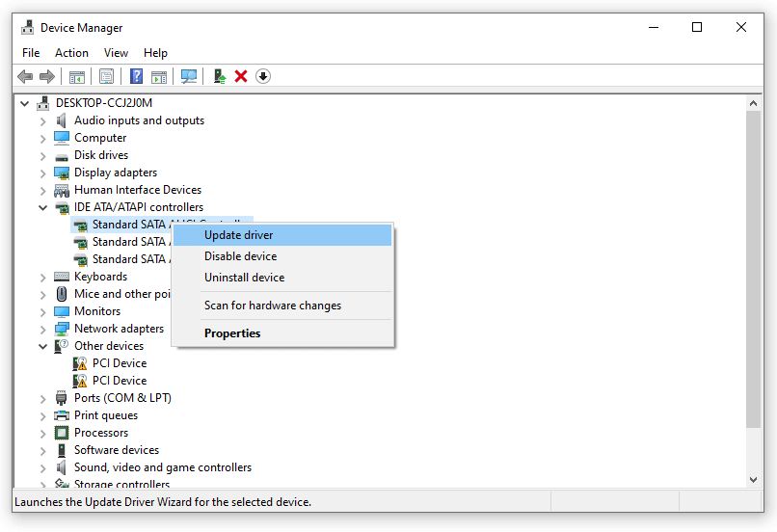Expand the Print queues node
This screenshot has width=777, height=532.
pos(43,416)
